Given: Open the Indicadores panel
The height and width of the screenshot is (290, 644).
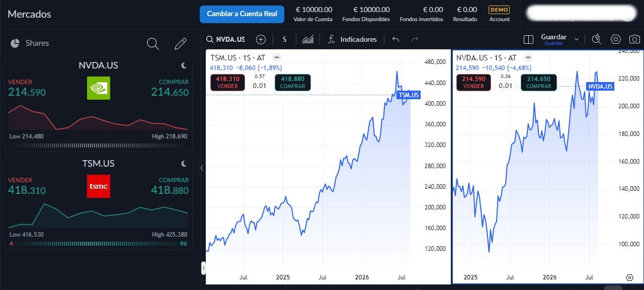Looking at the screenshot, I should click(352, 39).
